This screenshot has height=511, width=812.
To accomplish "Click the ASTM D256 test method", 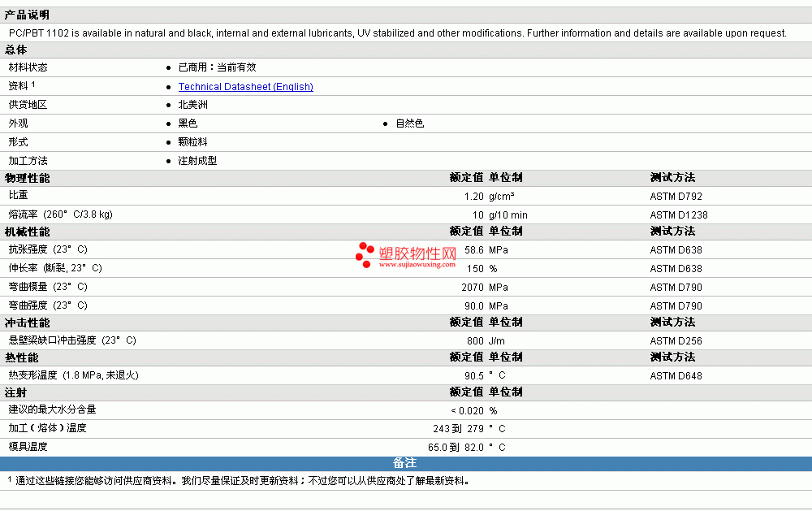I will [x=676, y=341].
